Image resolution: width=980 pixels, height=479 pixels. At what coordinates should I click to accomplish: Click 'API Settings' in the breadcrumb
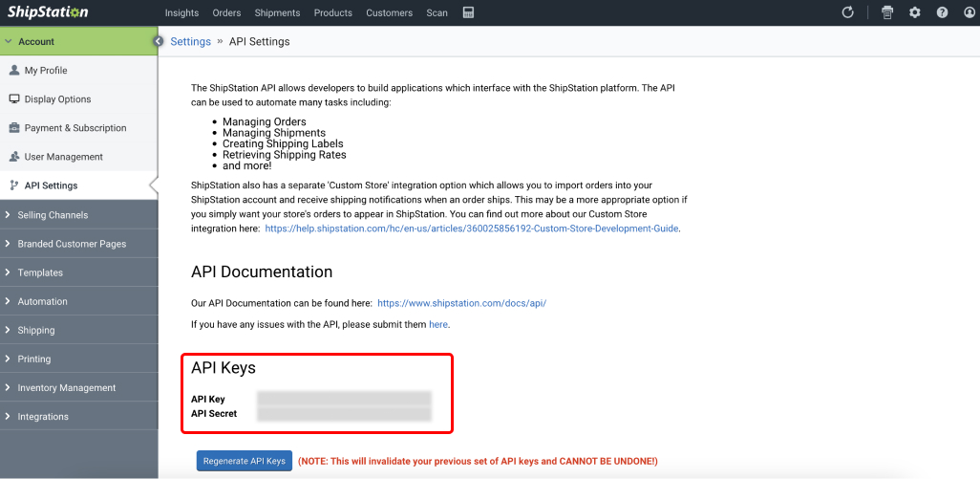[260, 41]
